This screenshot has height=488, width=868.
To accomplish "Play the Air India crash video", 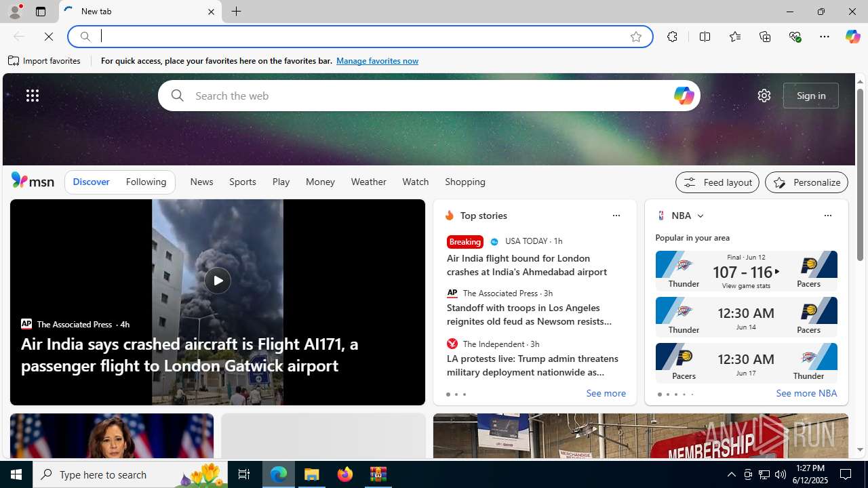I will click(217, 281).
